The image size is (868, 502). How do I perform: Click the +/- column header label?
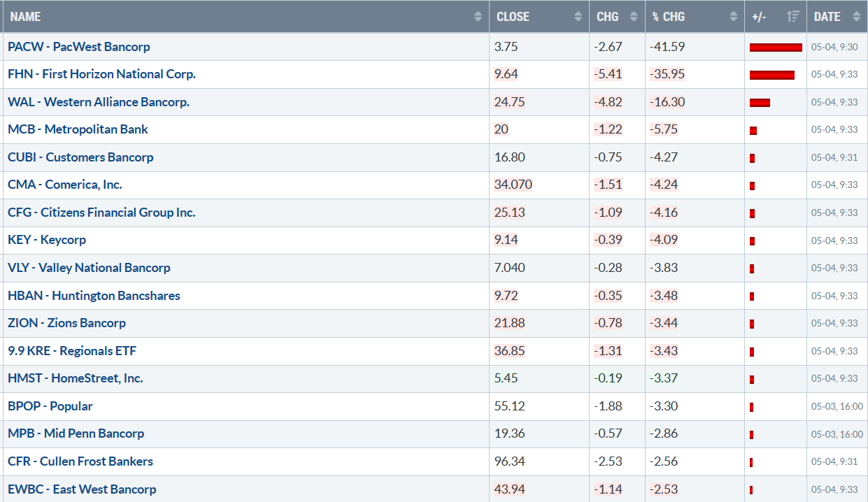[x=759, y=17]
